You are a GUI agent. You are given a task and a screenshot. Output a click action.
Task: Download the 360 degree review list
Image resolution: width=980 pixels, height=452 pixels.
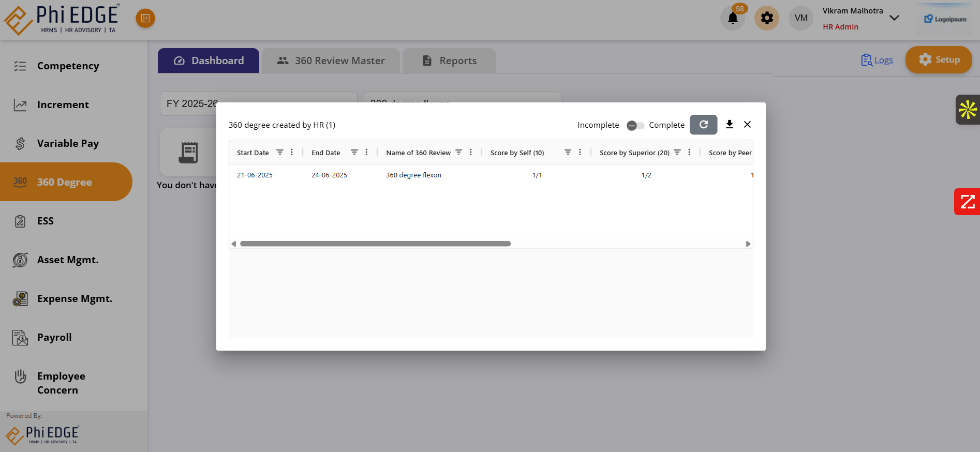pyautogui.click(x=729, y=125)
